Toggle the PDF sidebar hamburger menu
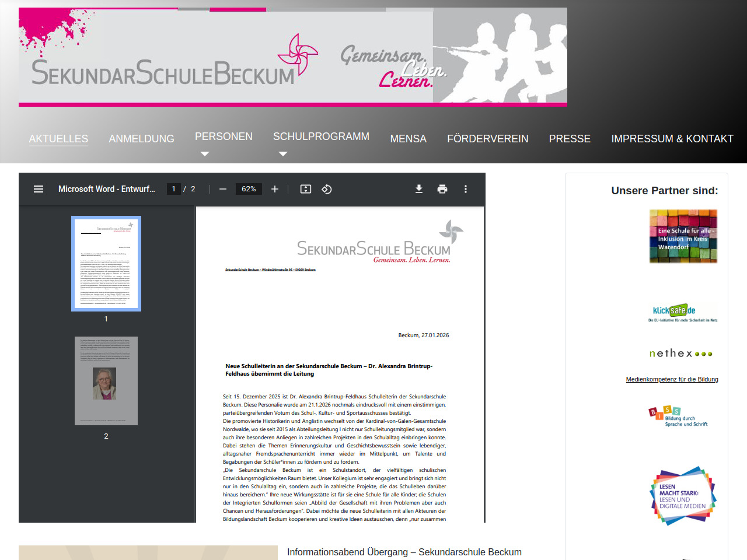 click(39, 189)
